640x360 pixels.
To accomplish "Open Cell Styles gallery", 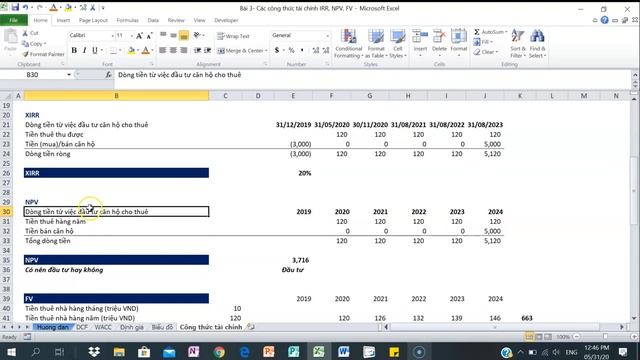I will [398, 44].
